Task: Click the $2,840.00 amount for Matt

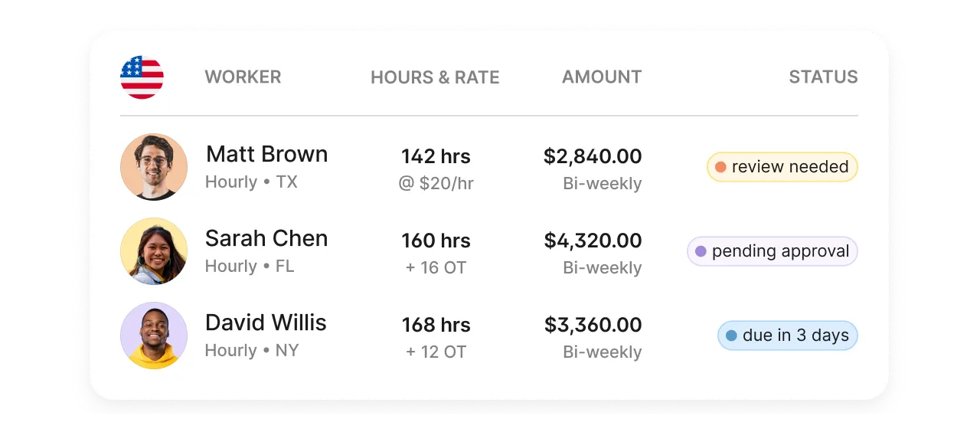Action: pyautogui.click(x=593, y=156)
